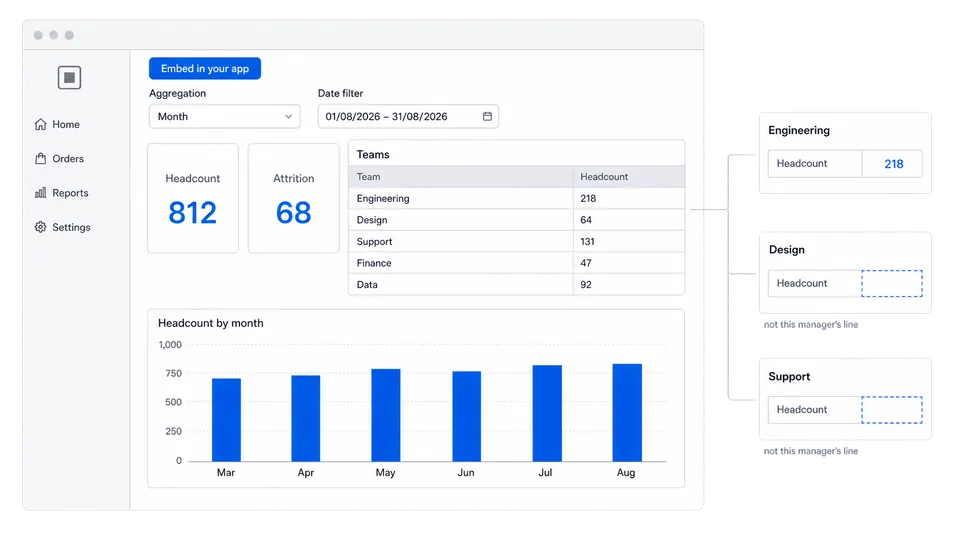Click the Engineering card heading
The height and width of the screenshot is (540, 960).
point(799,130)
